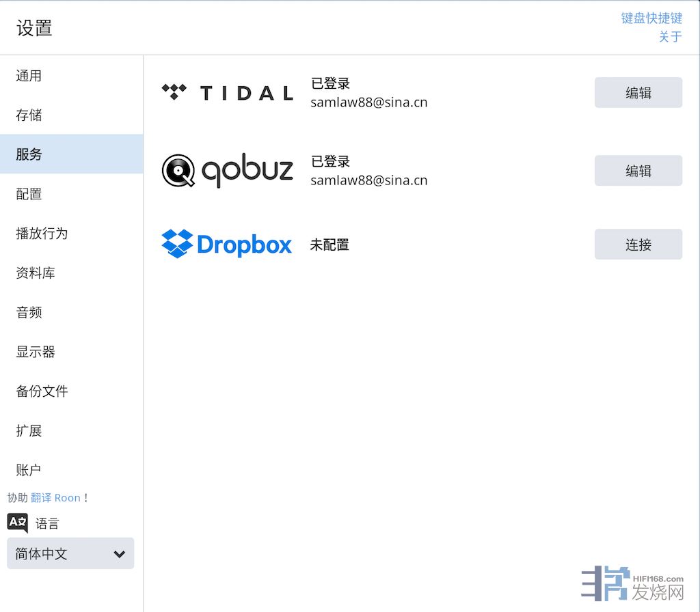This screenshot has height=612, width=700.
Task: Select 通用 general settings tab
Action: coord(29,76)
